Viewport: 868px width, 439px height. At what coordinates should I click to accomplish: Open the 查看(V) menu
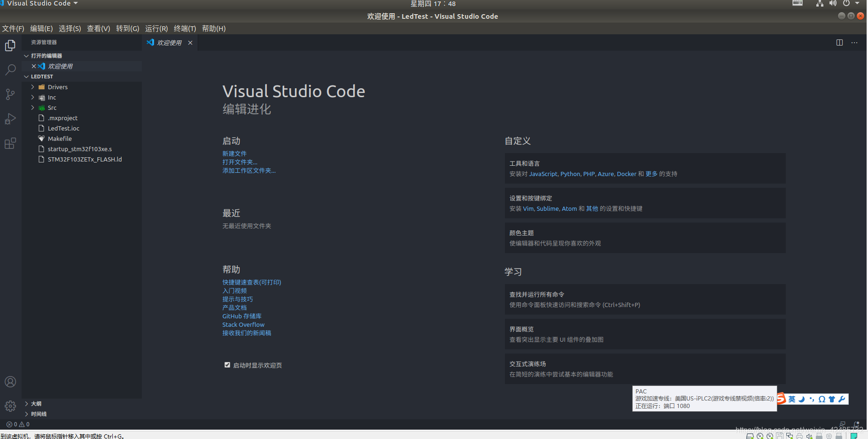pyautogui.click(x=99, y=29)
